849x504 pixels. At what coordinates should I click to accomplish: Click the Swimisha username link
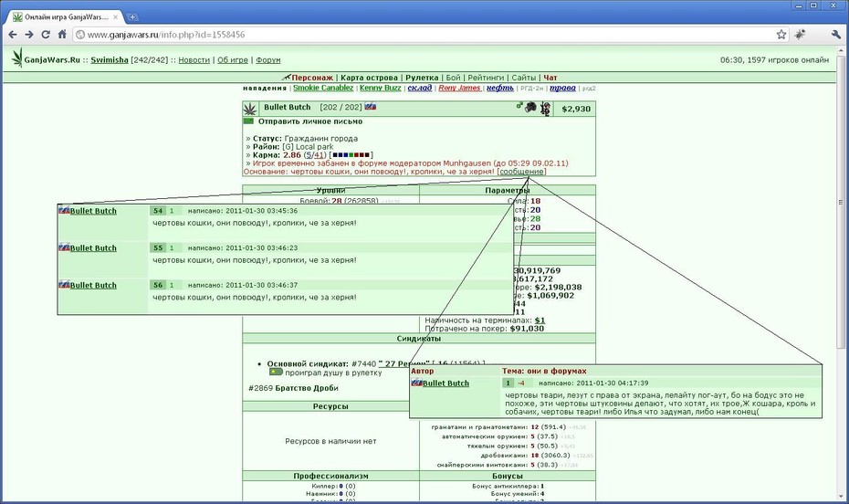110,60
